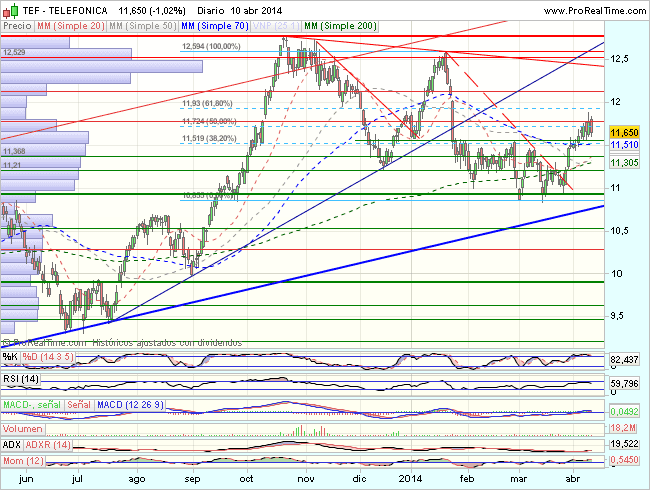Click the nov month on time axis

click(x=306, y=479)
